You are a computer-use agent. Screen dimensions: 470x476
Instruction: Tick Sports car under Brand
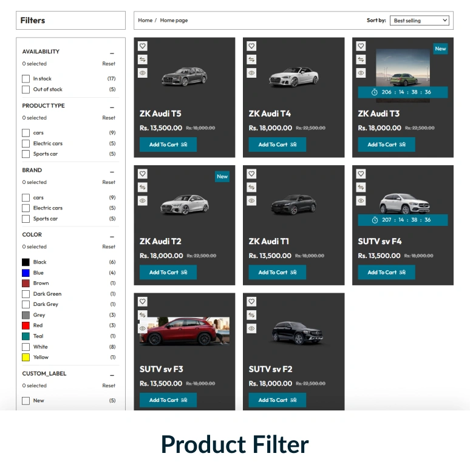pos(26,219)
